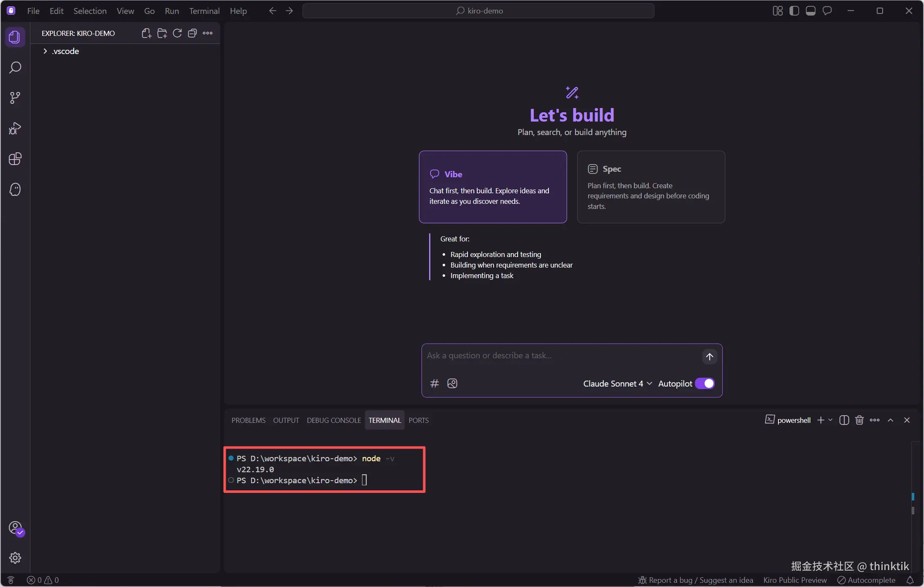The image size is (924, 587).
Task: Split the terminal pane
Action: pyautogui.click(x=844, y=420)
